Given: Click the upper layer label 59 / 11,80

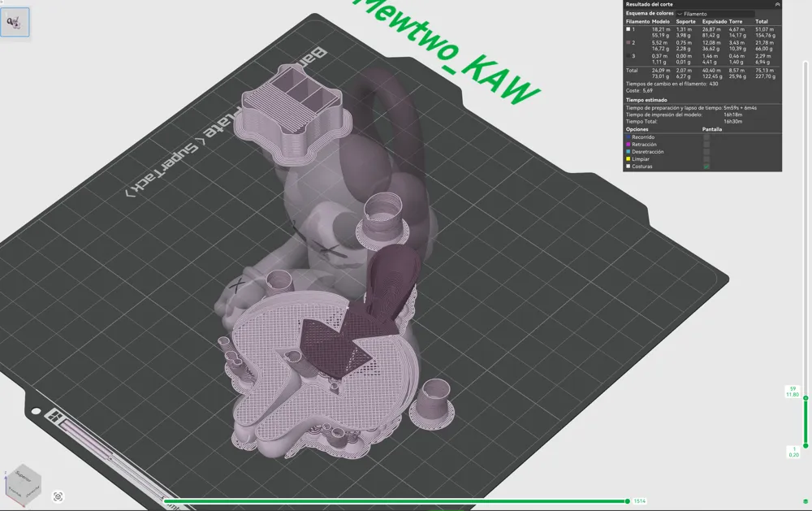Looking at the screenshot, I should (x=793, y=392).
